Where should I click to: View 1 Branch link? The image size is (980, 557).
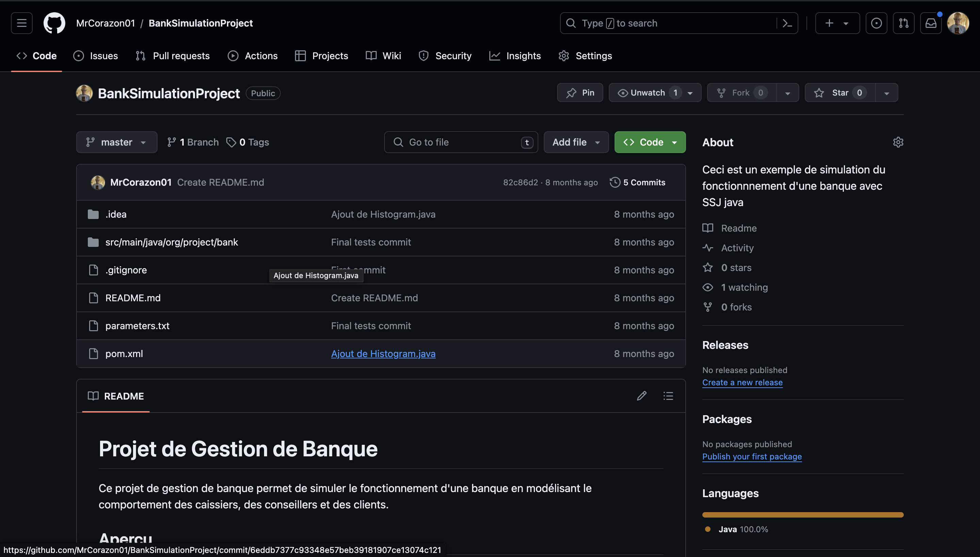[193, 142]
